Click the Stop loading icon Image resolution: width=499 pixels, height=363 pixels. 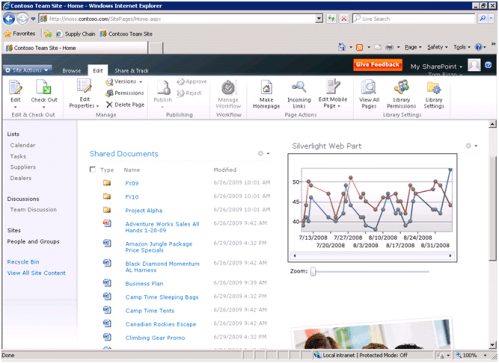344,19
